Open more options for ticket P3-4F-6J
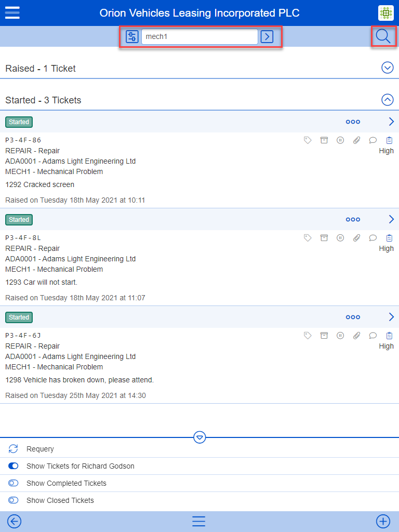The width and height of the screenshot is (399, 532). tap(353, 317)
